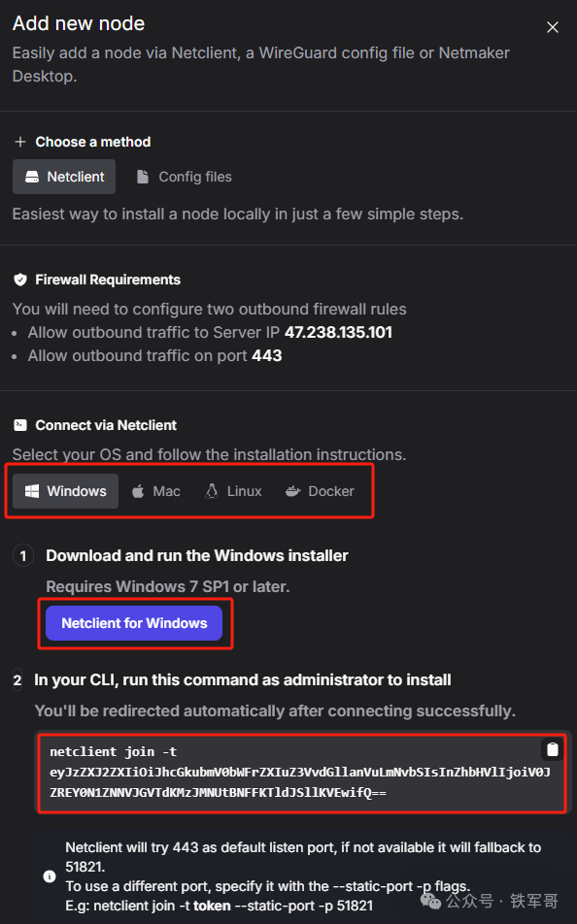Enable the Windows platform selection

pyautogui.click(x=64, y=491)
